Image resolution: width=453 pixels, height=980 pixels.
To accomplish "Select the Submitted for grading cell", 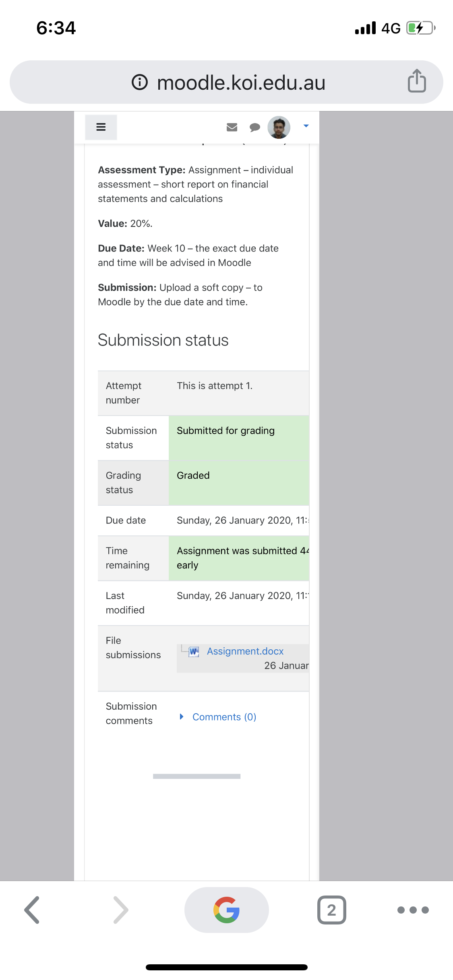I will pos(239,438).
